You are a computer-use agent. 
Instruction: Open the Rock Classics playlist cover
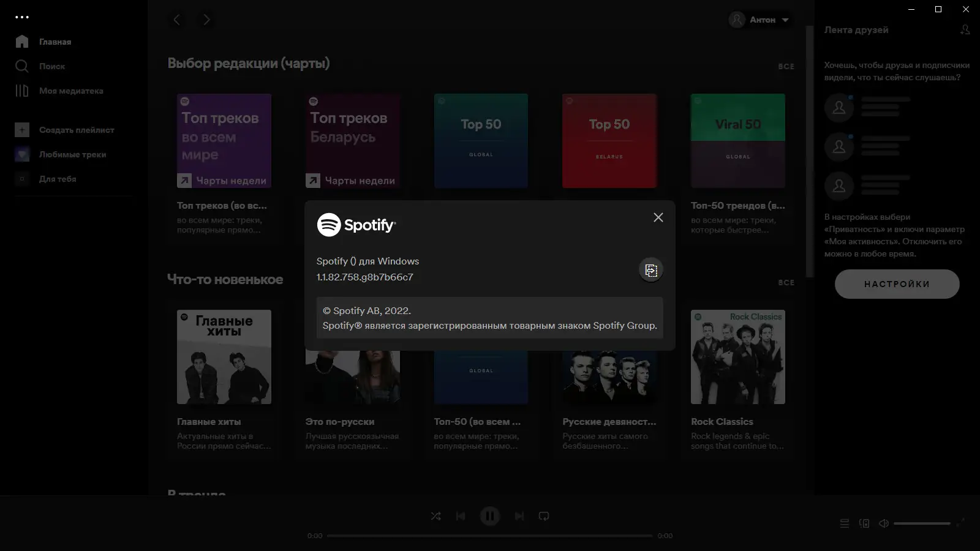tap(738, 357)
